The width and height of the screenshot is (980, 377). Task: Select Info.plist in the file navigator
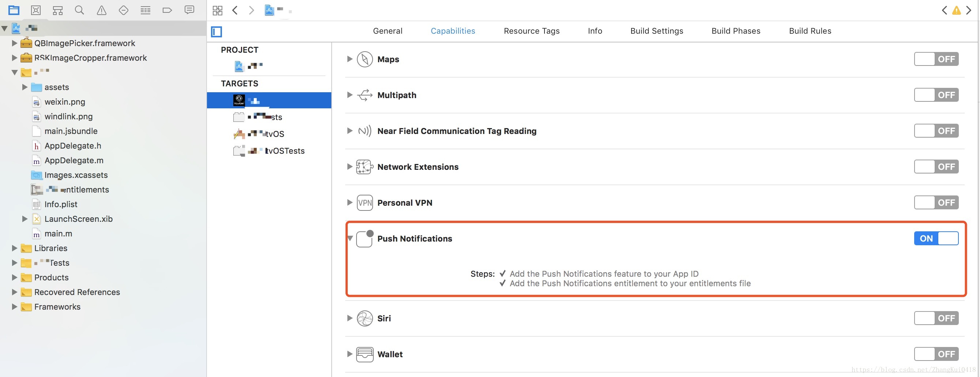click(x=61, y=204)
